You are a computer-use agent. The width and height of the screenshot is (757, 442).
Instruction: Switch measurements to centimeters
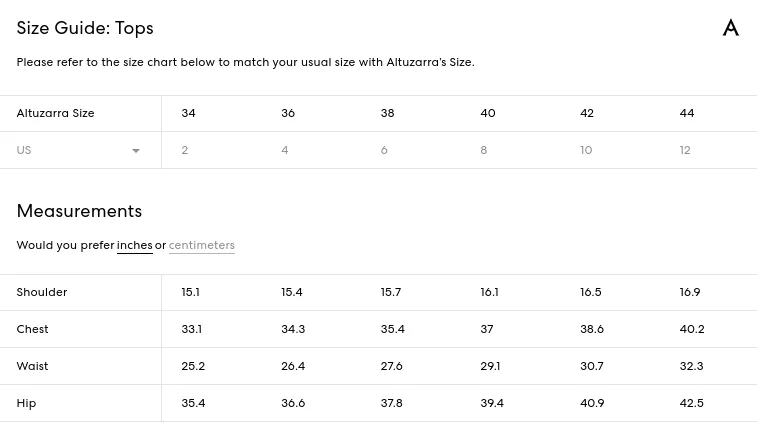201,245
